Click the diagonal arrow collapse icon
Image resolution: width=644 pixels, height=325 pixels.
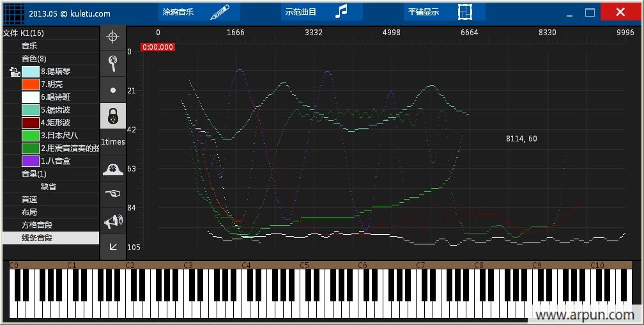click(113, 246)
